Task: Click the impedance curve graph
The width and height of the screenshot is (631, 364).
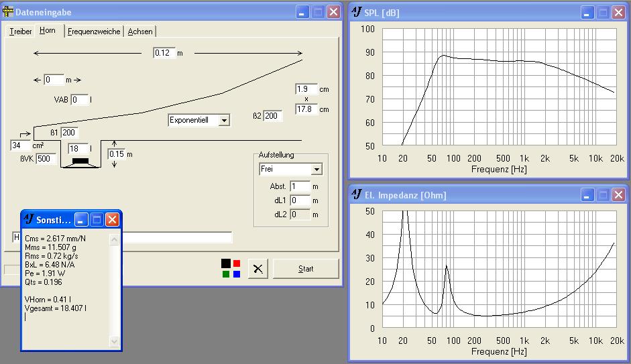Action: point(499,269)
